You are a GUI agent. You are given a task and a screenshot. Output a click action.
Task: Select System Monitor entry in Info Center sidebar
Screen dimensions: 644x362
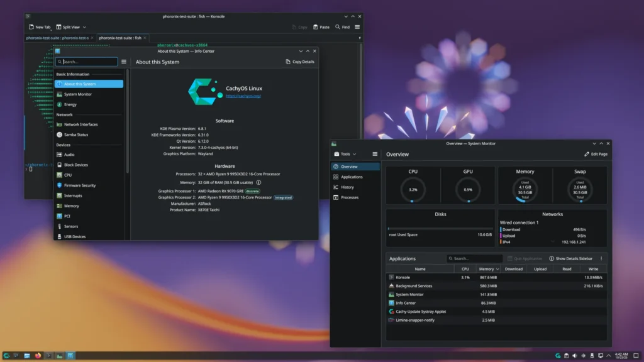(x=89, y=94)
